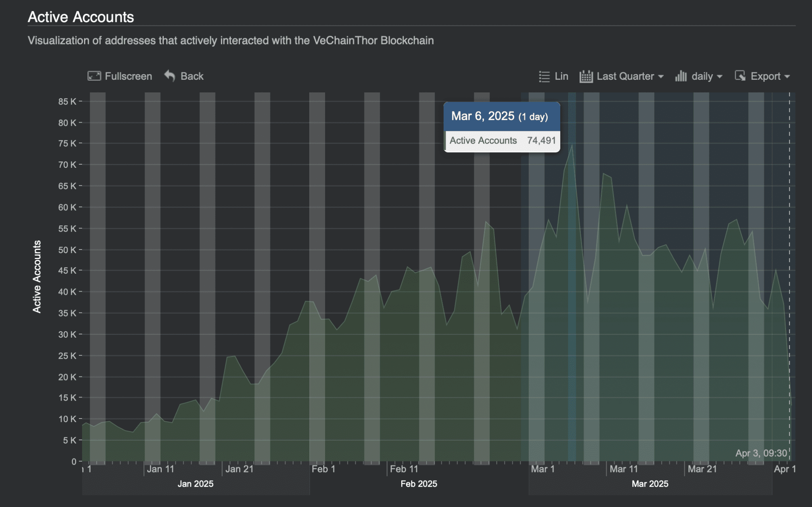Click the Back arrow icon
Viewport: 812px width, 507px height.
[x=170, y=75]
